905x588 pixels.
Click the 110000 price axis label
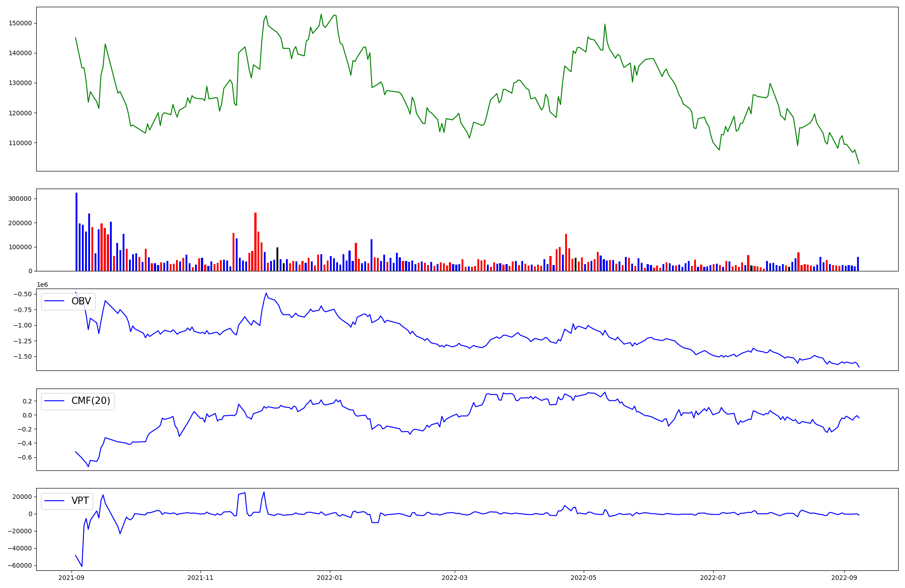20,143
